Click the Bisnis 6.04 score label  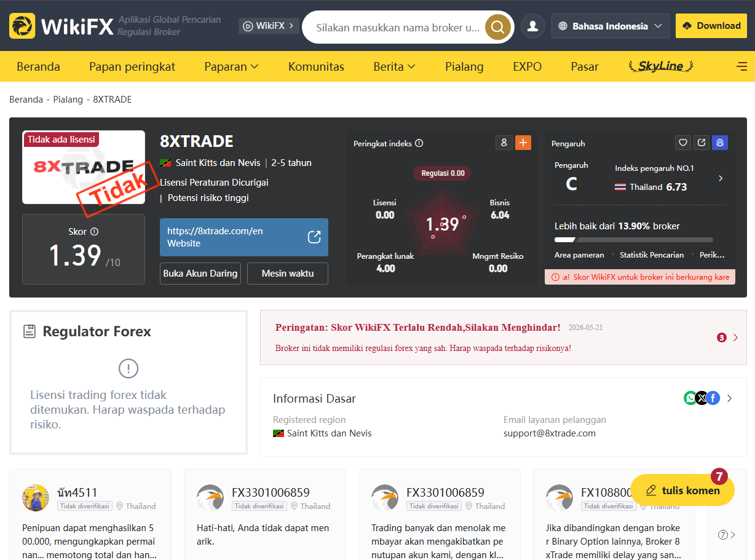(500, 209)
